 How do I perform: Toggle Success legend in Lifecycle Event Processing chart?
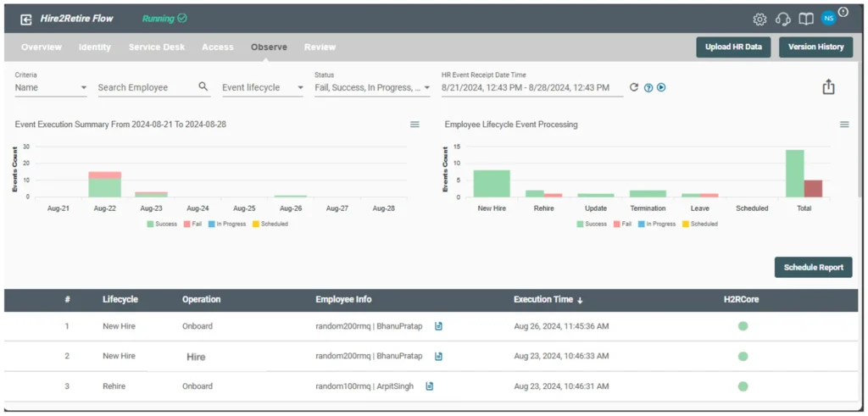pyautogui.click(x=592, y=224)
